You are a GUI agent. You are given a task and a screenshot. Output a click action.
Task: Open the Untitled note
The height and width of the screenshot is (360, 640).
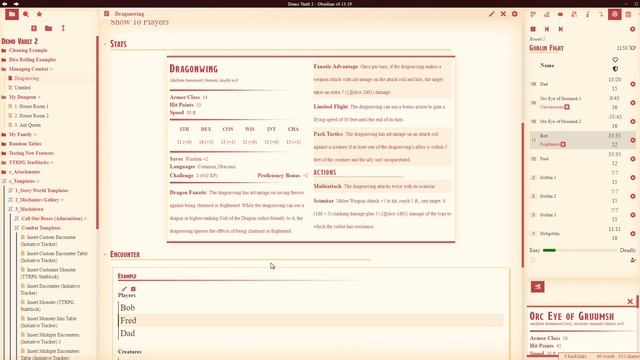click(22, 87)
